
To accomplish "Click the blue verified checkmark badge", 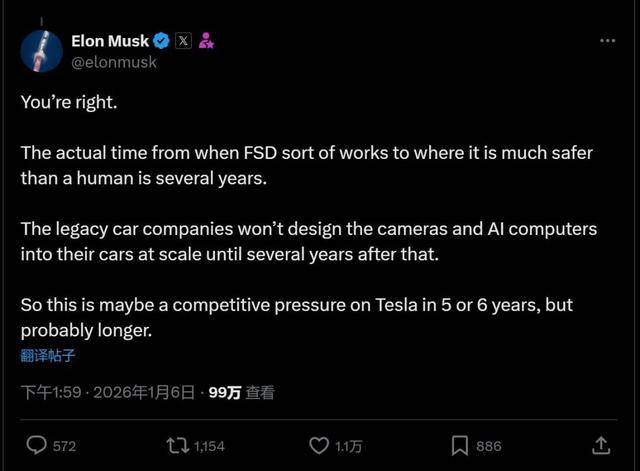I will tap(160, 41).
